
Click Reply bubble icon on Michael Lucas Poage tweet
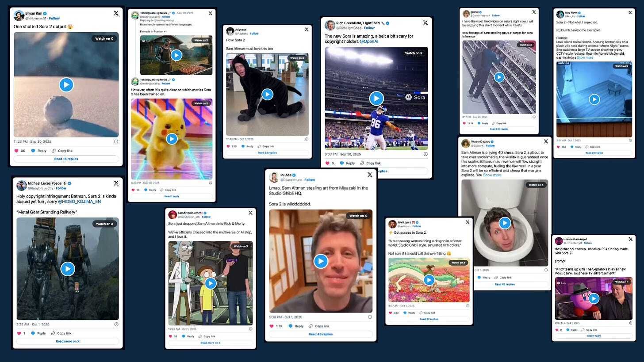click(34, 333)
